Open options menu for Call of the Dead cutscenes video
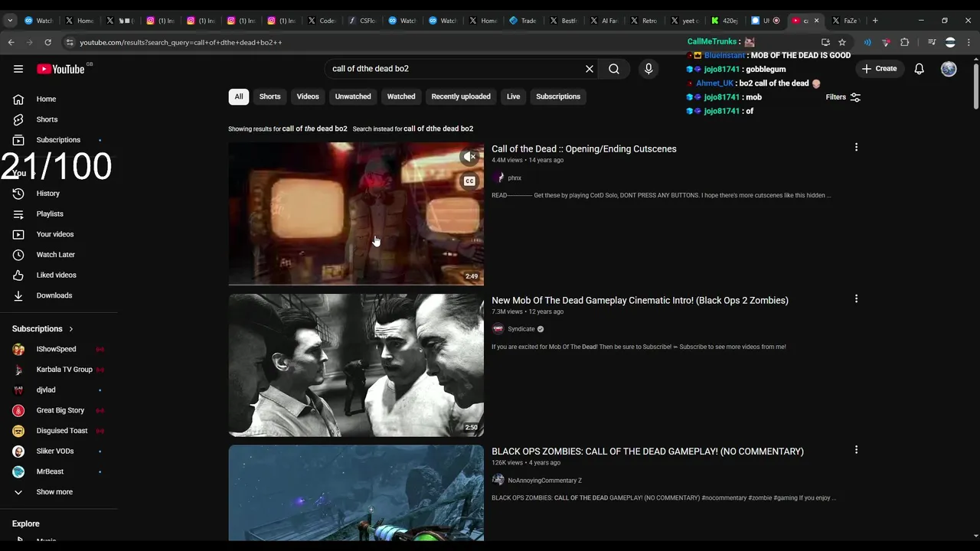The width and height of the screenshot is (980, 551). tap(856, 147)
